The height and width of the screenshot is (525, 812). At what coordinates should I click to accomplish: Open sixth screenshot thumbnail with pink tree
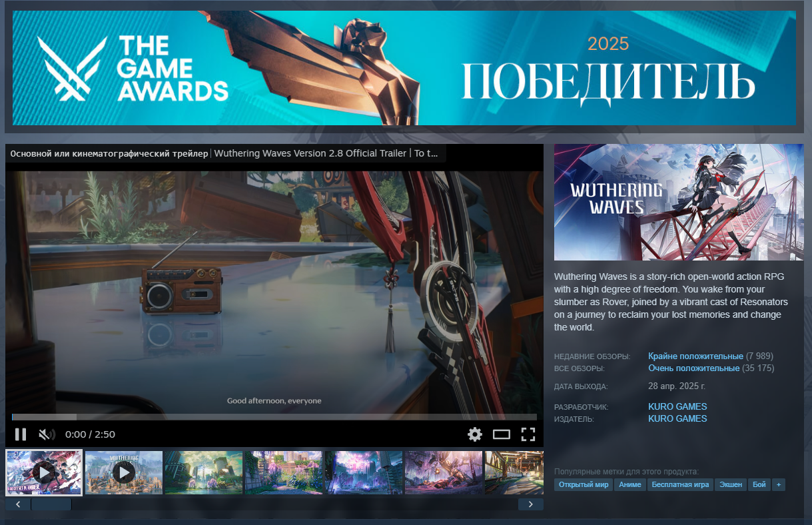click(444, 472)
